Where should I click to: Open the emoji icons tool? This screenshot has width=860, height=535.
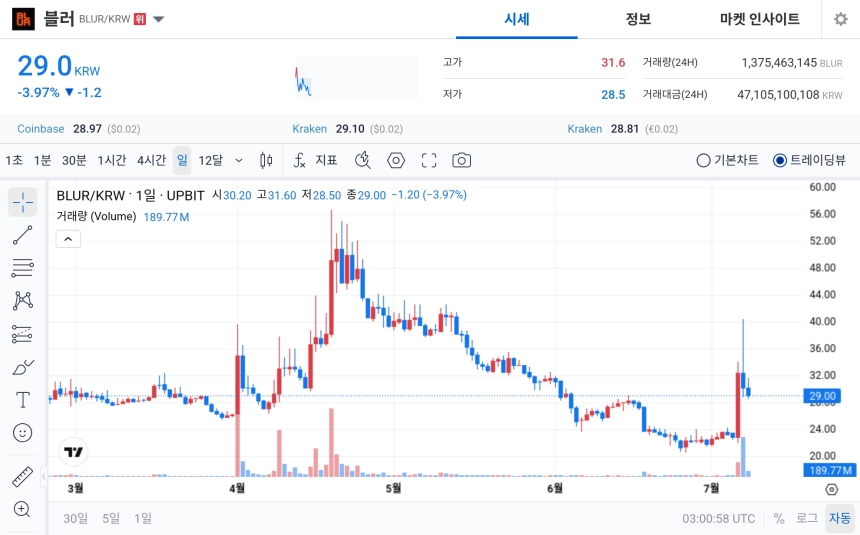[22, 433]
